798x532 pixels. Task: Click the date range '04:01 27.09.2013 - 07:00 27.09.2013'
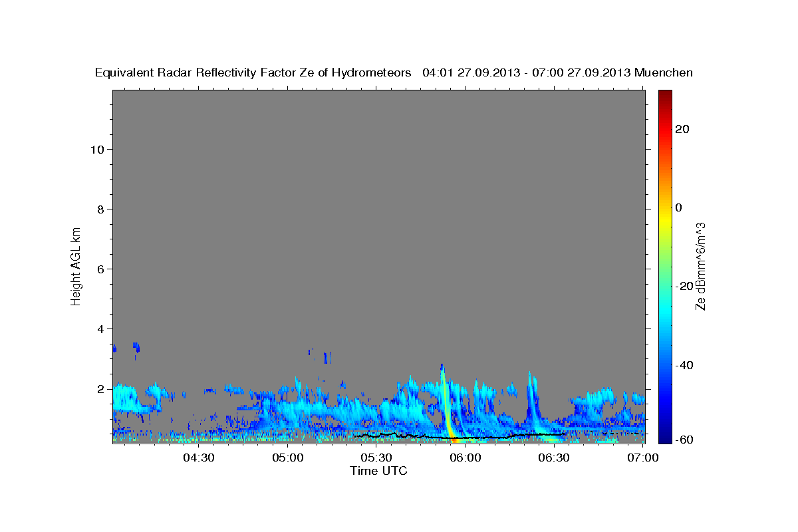pyautogui.click(x=527, y=73)
